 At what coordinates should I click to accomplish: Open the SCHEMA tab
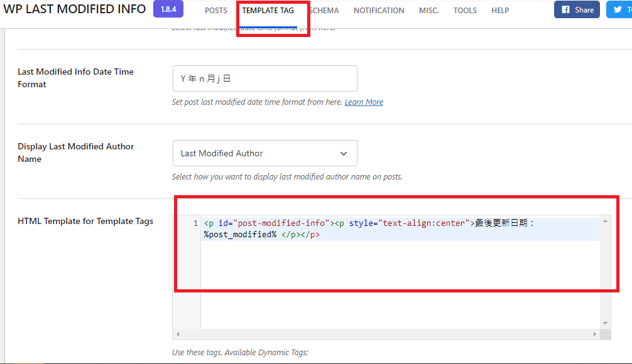(324, 11)
